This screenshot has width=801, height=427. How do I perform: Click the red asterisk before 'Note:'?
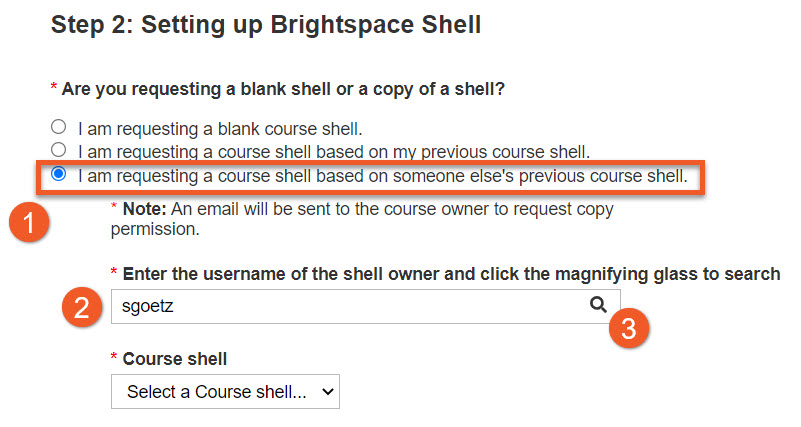click(x=115, y=210)
